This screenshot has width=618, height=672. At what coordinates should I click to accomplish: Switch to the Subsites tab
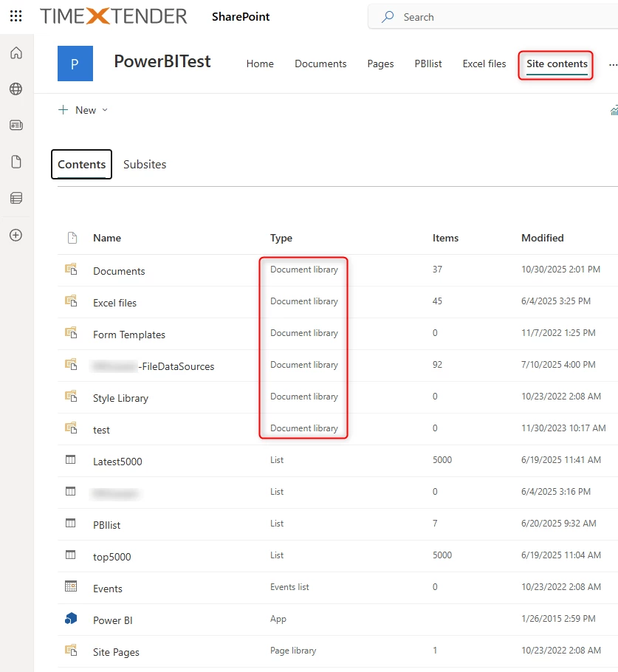145,165
